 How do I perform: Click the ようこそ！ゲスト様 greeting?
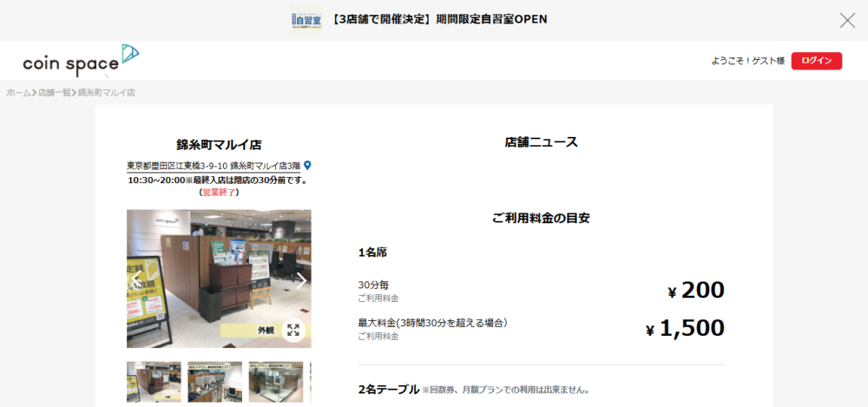click(x=748, y=61)
